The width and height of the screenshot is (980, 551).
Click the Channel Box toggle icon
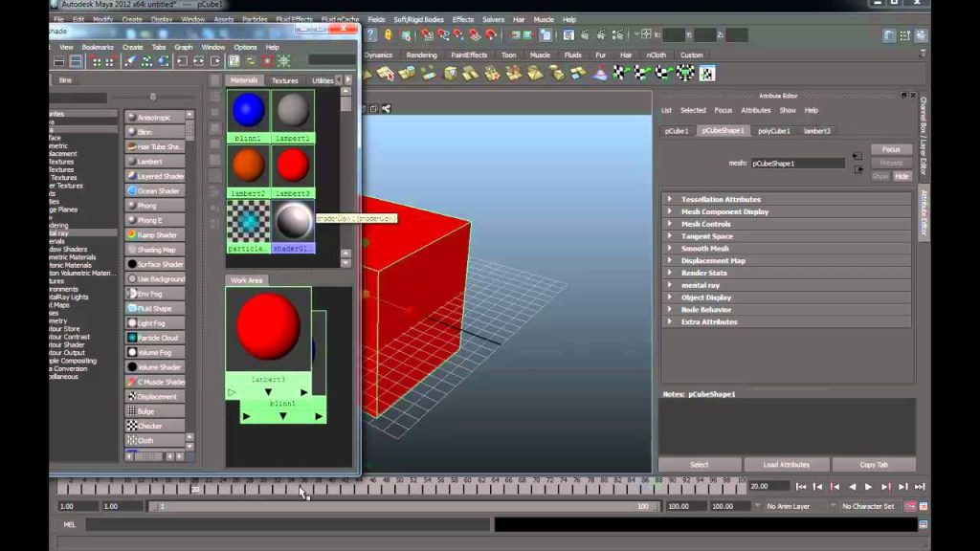tap(921, 35)
